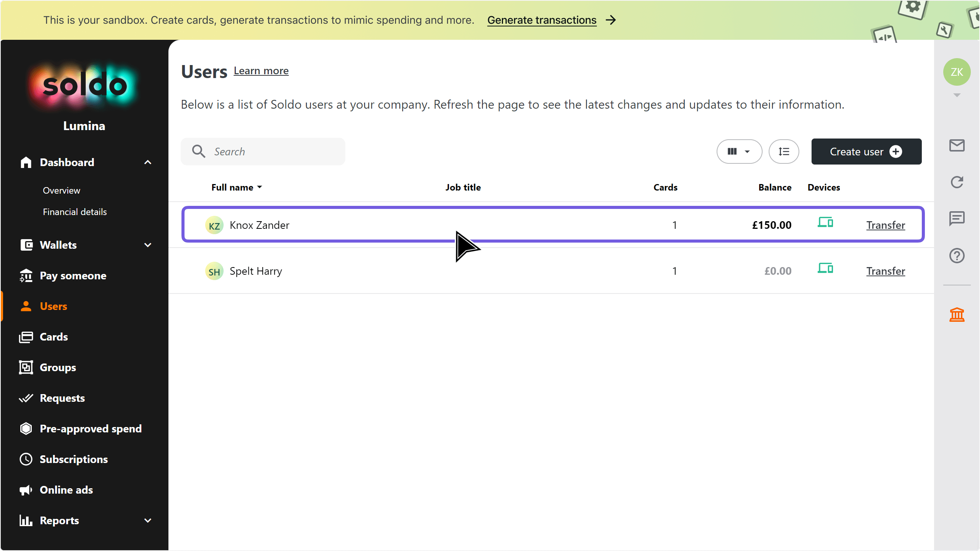The height and width of the screenshot is (551, 980).
Task: Open the column selector dropdown
Action: pos(739,152)
